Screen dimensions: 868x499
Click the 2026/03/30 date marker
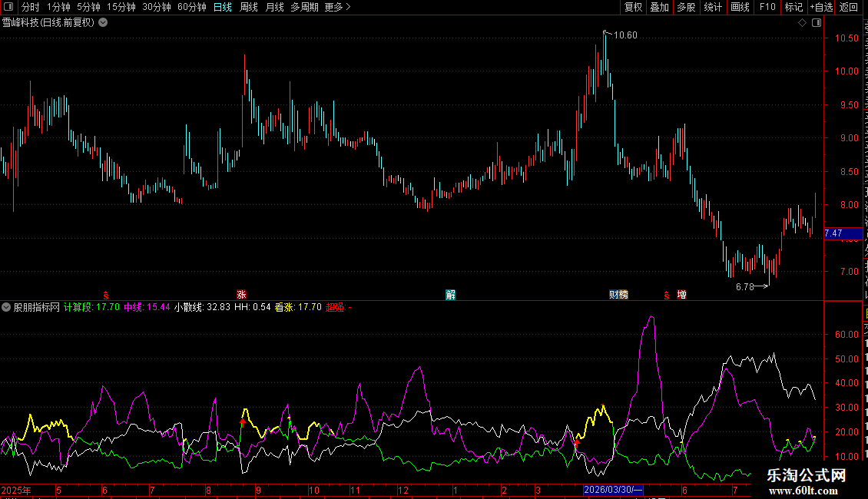613,490
